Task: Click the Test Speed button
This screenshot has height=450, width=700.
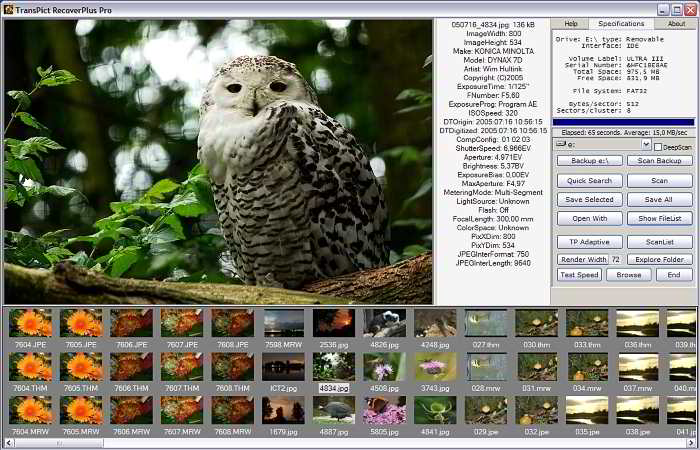Action: [x=579, y=275]
